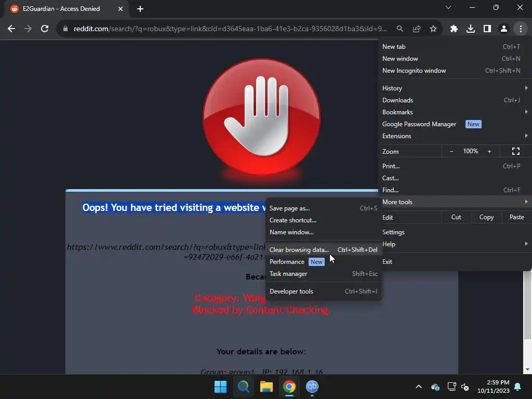Choose Print from the Chrome menu
The height and width of the screenshot is (399, 532).
(455, 166)
